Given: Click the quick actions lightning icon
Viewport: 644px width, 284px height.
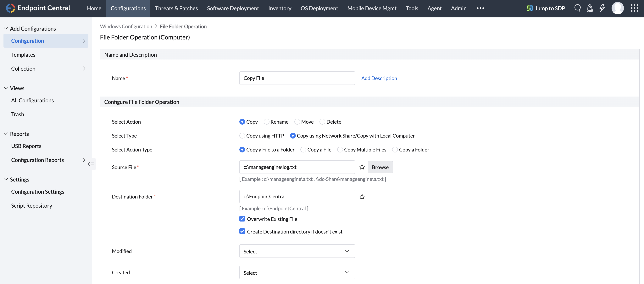Looking at the screenshot, I should pyautogui.click(x=602, y=8).
